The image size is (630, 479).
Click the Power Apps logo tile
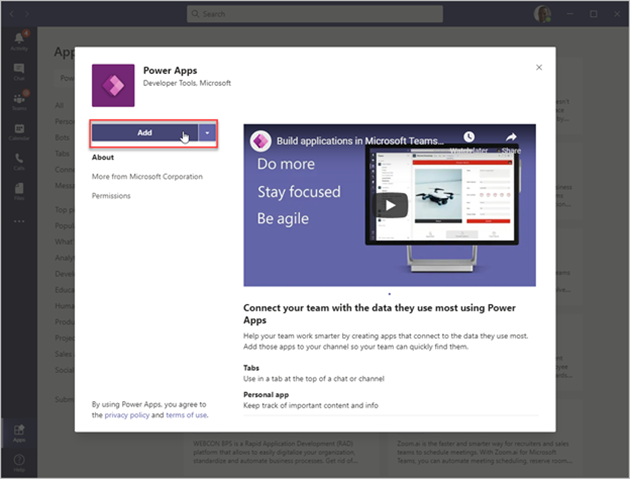point(113,85)
